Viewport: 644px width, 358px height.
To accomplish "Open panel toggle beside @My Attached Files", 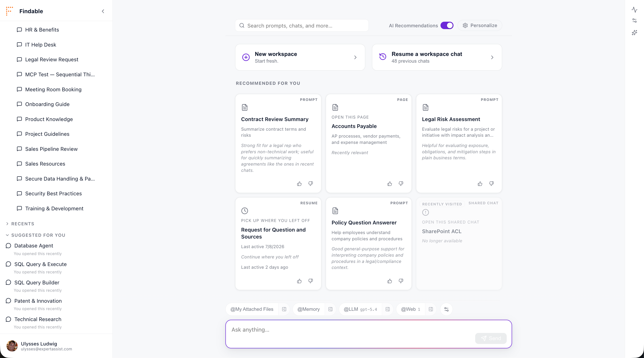I will tap(284, 309).
